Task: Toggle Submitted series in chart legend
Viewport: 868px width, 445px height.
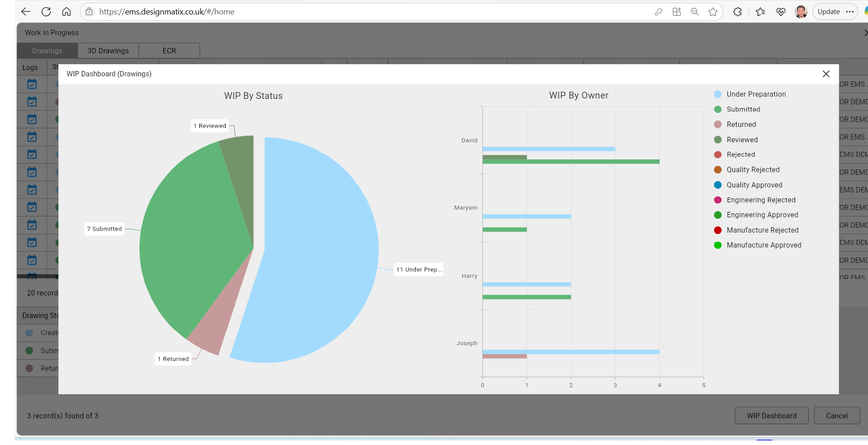Action: tap(743, 109)
